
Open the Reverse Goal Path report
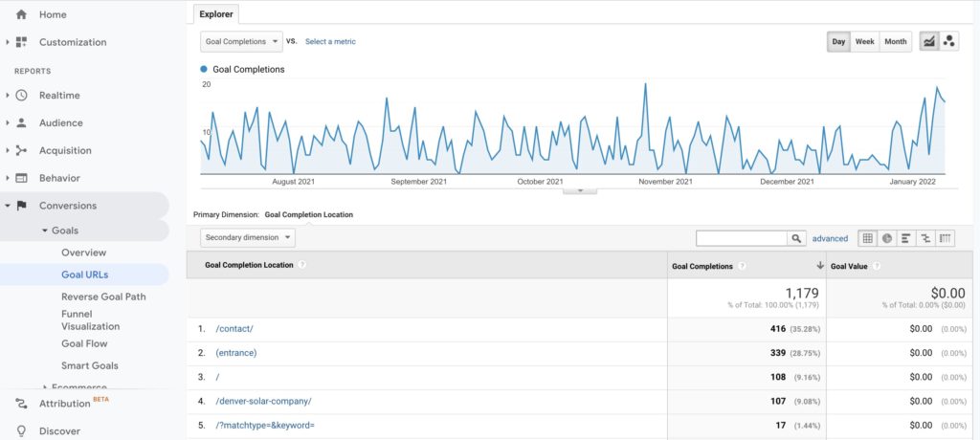[x=103, y=297]
